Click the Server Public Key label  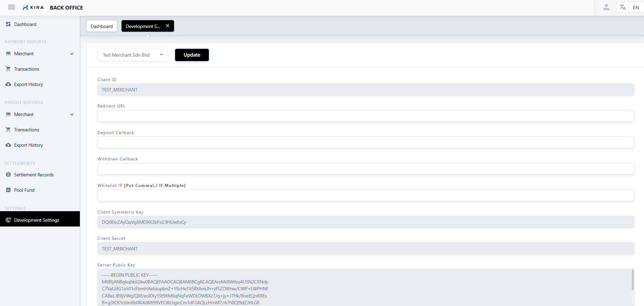point(116,265)
